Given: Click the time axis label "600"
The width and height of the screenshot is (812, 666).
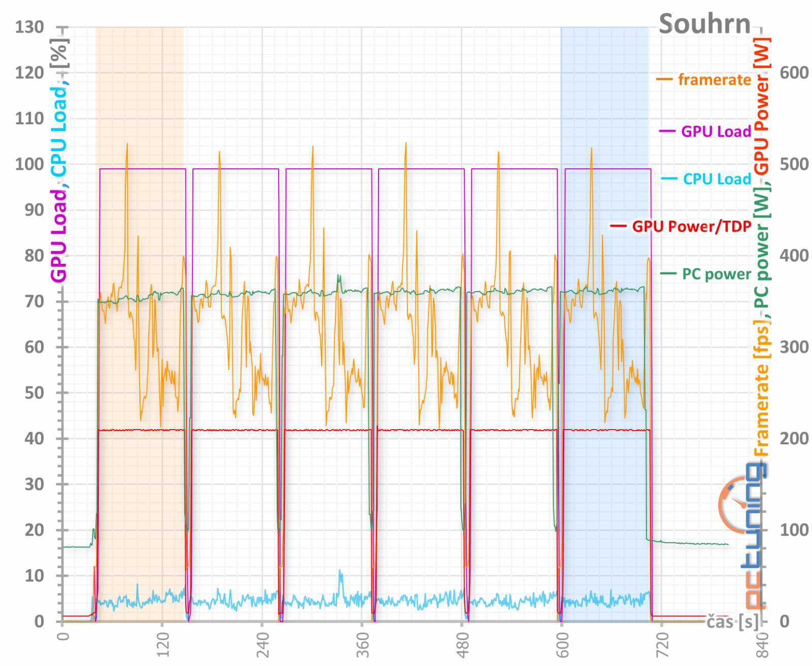Looking at the screenshot, I should (563, 645).
